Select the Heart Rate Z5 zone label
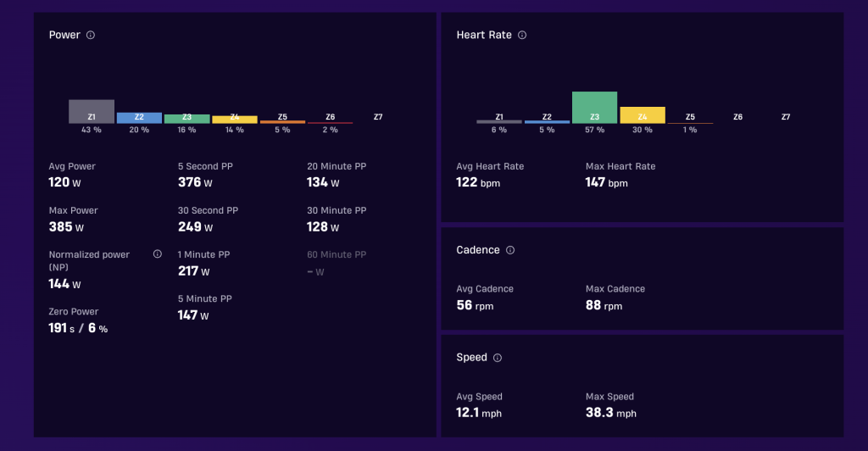 [x=690, y=117]
